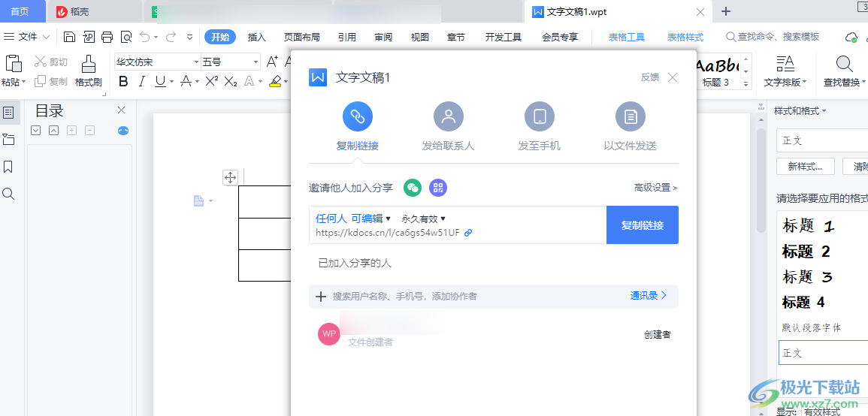Viewport: 868px width, 416px height.
Task: Click the Save icon in quick toolbar
Action: click(x=69, y=37)
